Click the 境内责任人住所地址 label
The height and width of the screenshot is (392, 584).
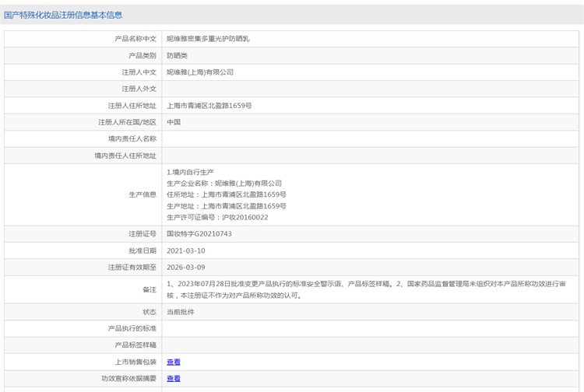click(x=125, y=156)
